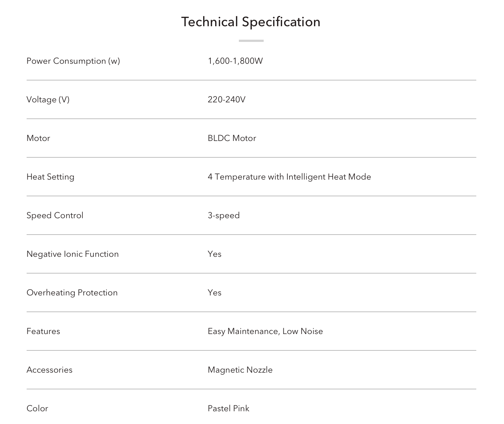504x424 pixels.
Task: Select the Voltage (V) label
Action: 48,99
